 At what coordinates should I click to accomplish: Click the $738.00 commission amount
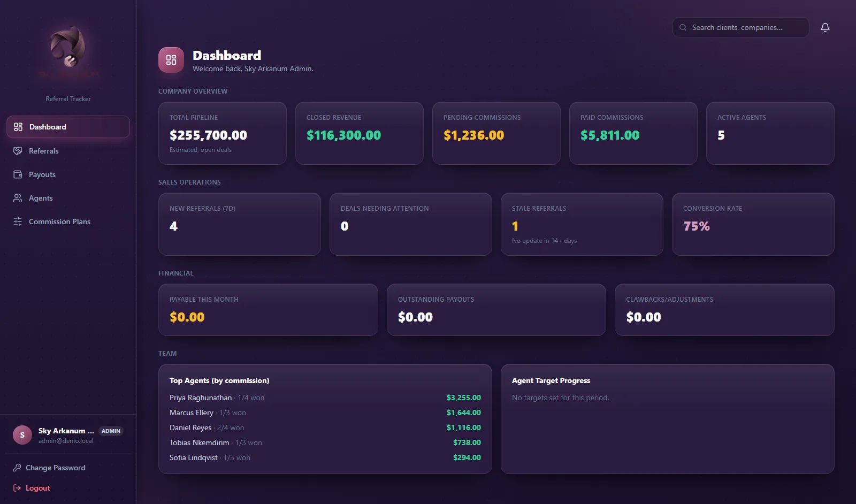[x=467, y=442]
